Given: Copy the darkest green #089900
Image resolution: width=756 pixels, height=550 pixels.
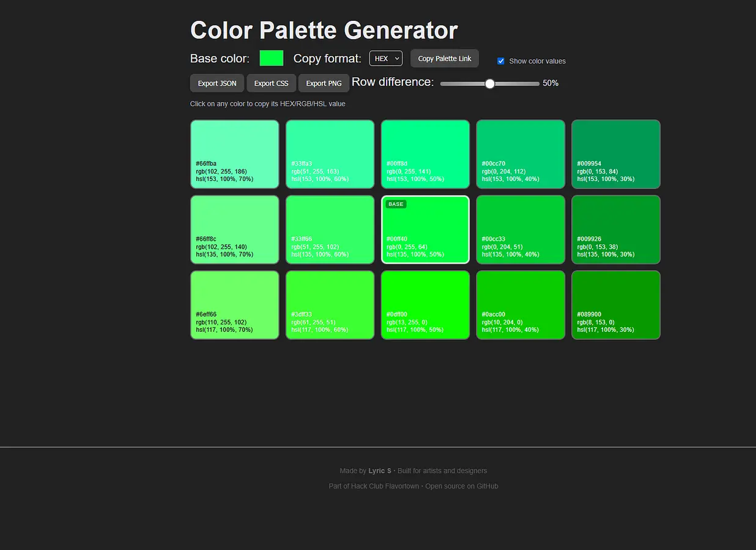Looking at the screenshot, I should coord(615,304).
